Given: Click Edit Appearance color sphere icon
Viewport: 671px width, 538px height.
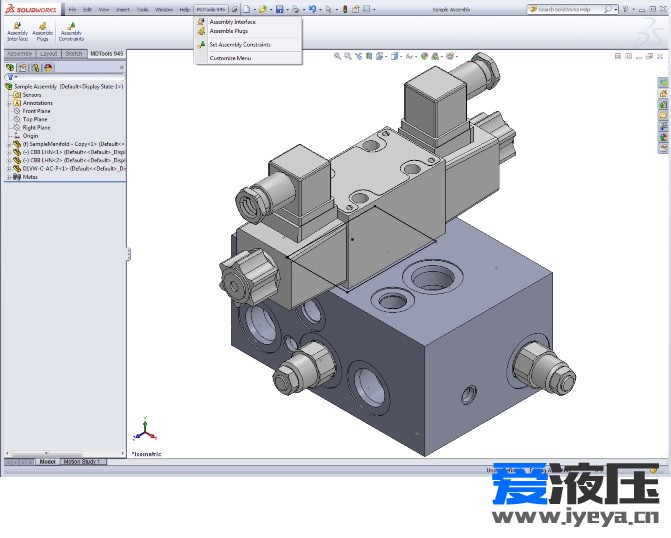Looking at the screenshot, I should 424,56.
